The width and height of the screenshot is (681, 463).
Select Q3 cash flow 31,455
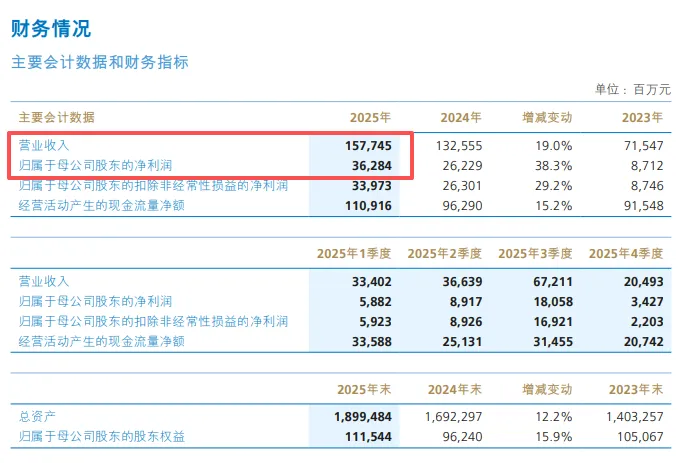pyautogui.click(x=553, y=341)
